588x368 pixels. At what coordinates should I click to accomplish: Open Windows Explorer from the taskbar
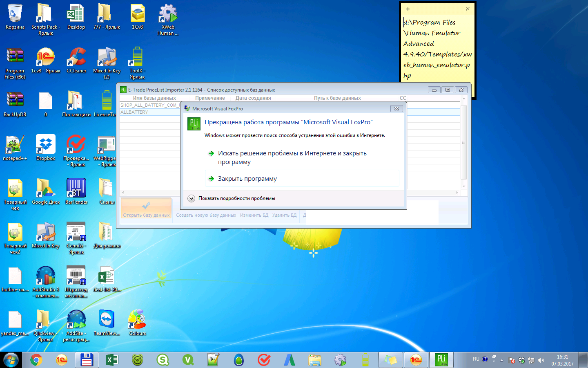point(315,360)
